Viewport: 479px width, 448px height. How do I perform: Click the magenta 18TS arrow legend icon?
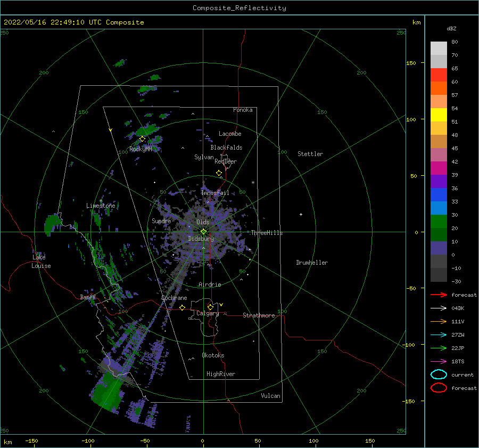tap(439, 362)
